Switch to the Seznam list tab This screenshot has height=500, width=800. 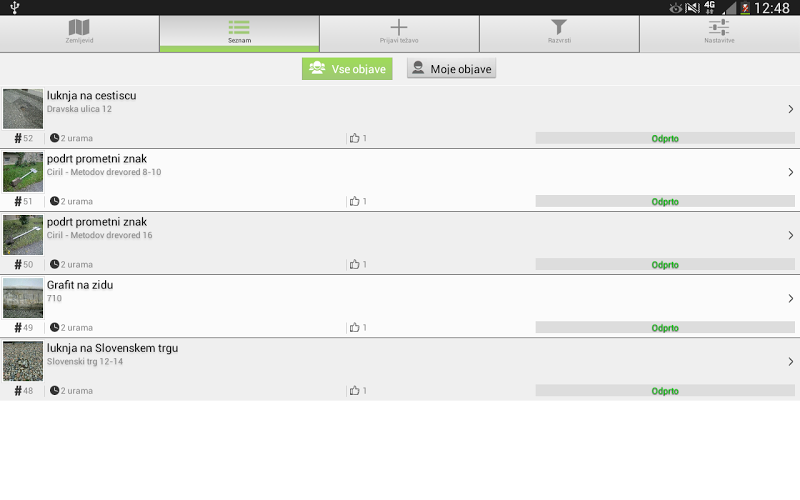[239, 33]
